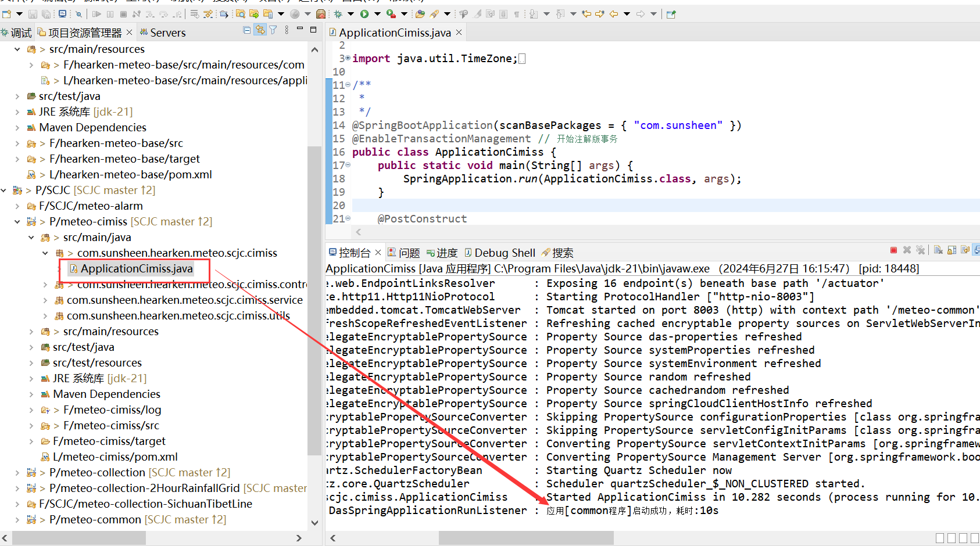Viewport: 980px width, 546px height.
Task: Open the Debug Shell tab
Action: pyautogui.click(x=500, y=253)
